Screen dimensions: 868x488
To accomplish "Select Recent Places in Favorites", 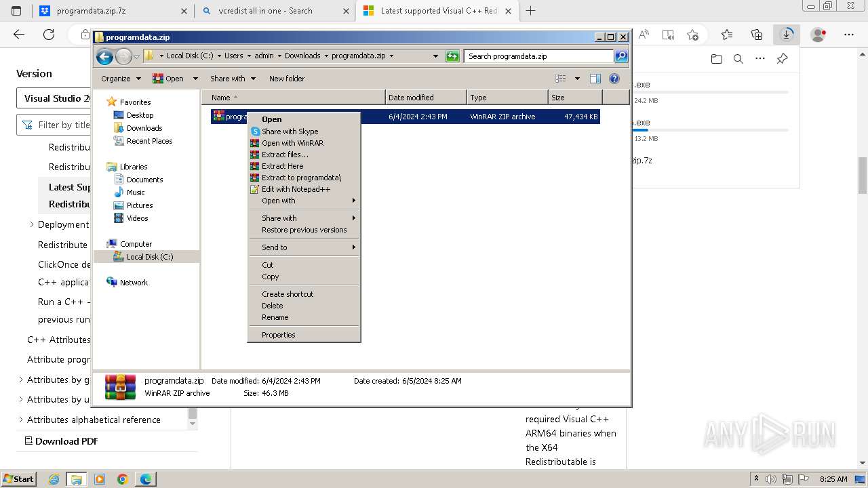I will pos(149,141).
